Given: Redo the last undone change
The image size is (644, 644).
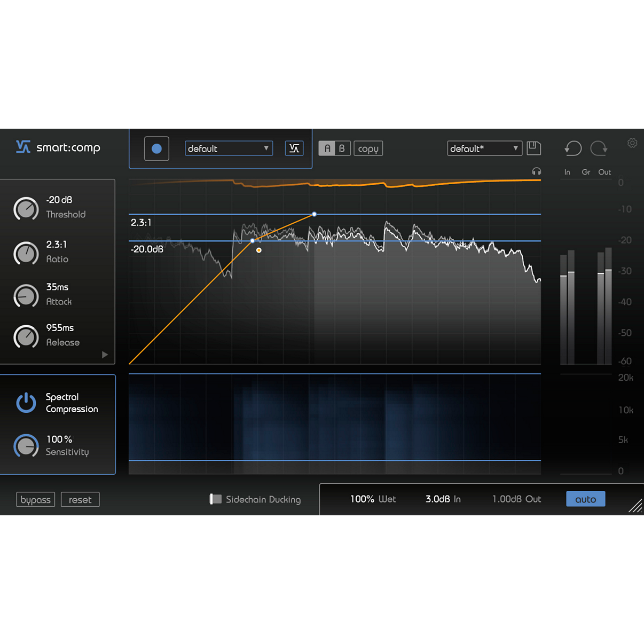Looking at the screenshot, I should (x=599, y=148).
